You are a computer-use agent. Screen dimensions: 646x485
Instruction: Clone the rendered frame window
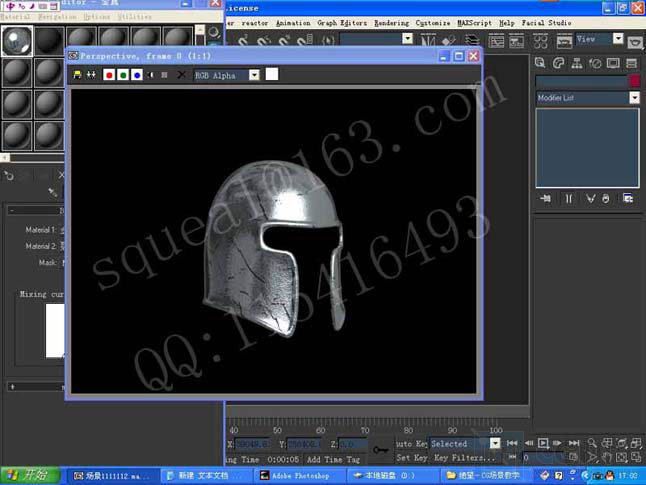pyautogui.click(x=91, y=75)
